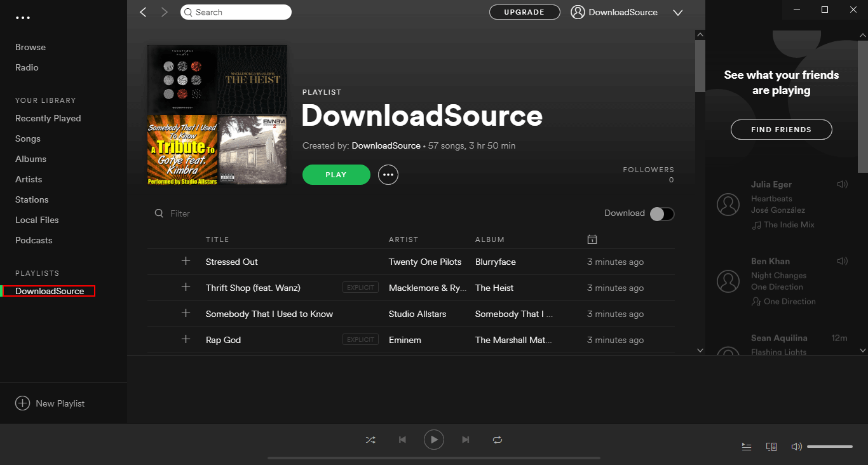This screenshot has width=868, height=465.
Task: Click Ben Khan's speaker icon
Action: 843,261
